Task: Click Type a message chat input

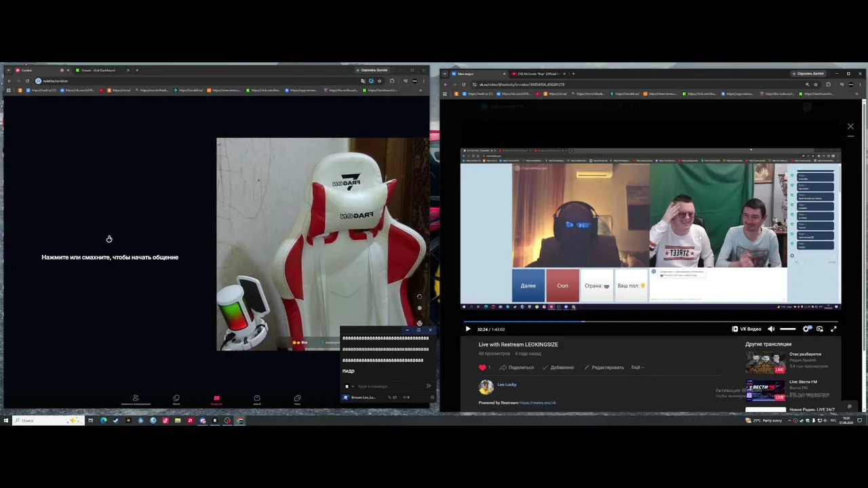Action: [390, 386]
